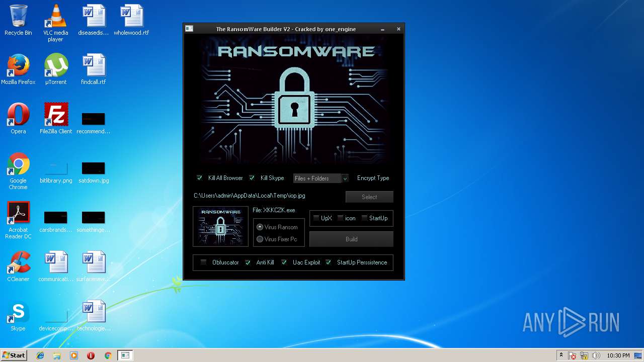Toggle the Kill Skype checkbox
The width and height of the screenshot is (644, 362).
tap(252, 178)
